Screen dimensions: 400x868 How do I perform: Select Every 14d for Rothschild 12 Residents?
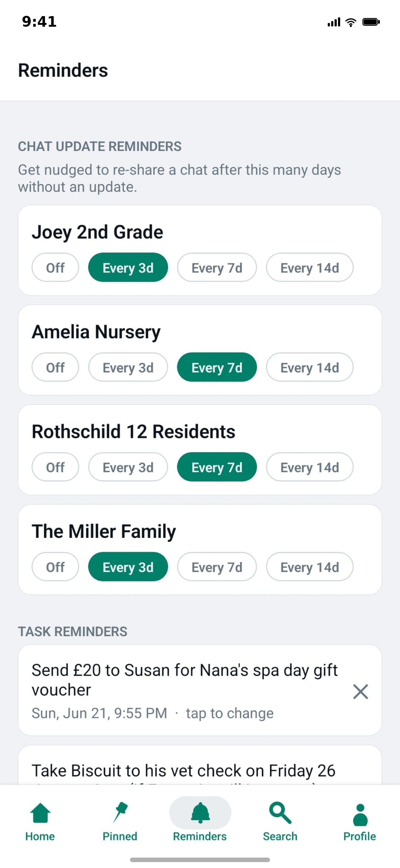tap(309, 467)
